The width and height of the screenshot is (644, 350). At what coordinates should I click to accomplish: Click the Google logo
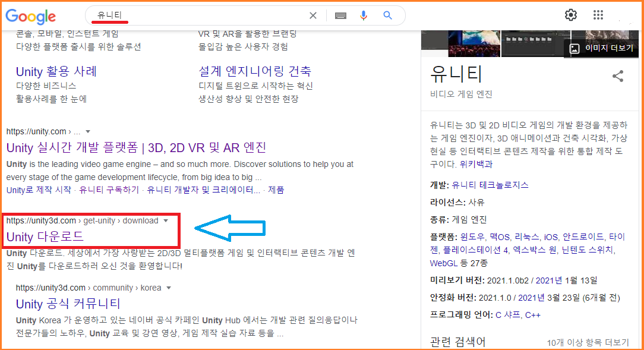[x=31, y=16]
